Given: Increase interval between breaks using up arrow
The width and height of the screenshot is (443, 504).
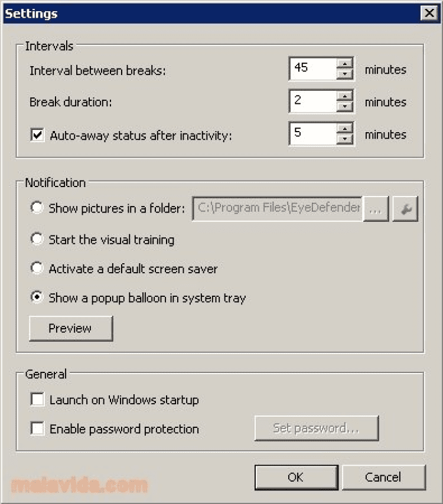Looking at the screenshot, I should click(x=344, y=63).
